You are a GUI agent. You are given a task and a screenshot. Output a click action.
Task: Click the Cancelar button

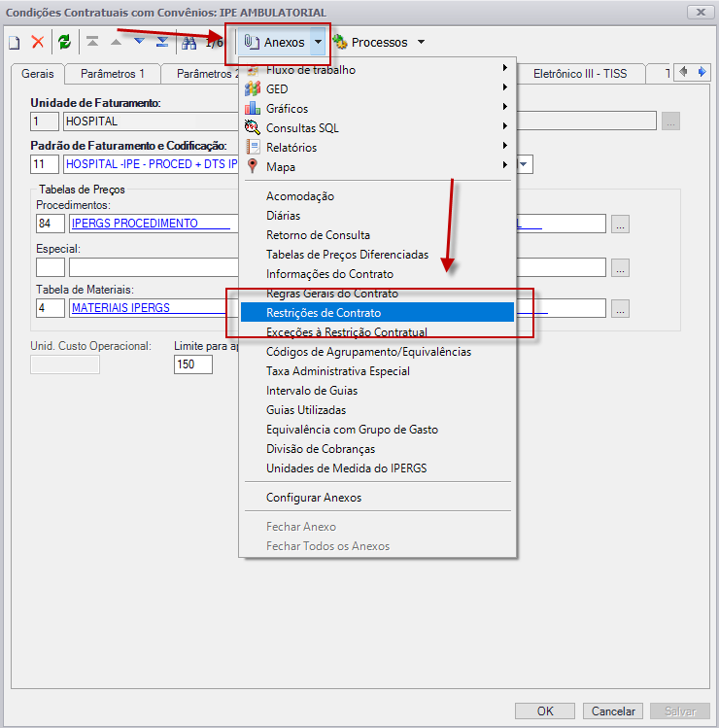click(613, 711)
